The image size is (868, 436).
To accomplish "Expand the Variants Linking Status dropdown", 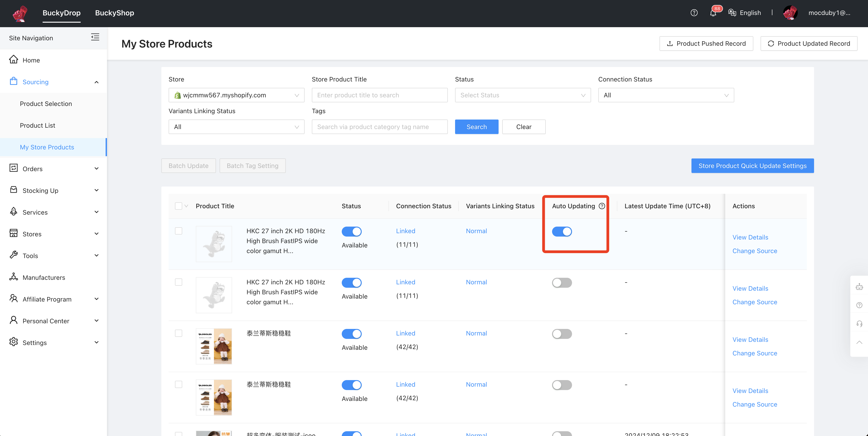I will (236, 127).
